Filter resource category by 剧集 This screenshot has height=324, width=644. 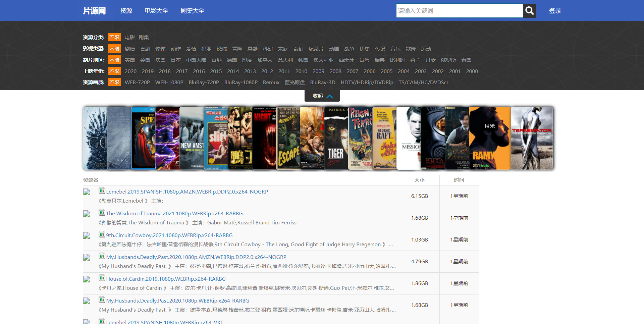tap(144, 37)
